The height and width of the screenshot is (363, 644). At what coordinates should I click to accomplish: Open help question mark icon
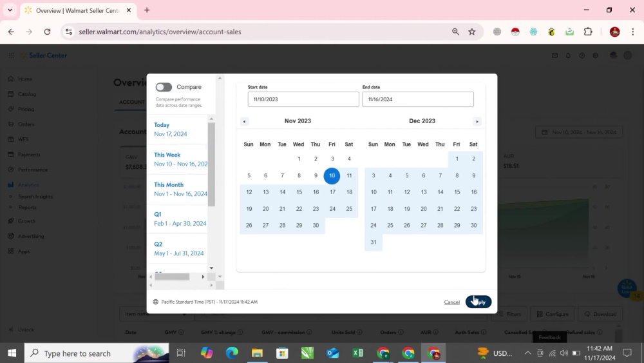tap(582, 55)
